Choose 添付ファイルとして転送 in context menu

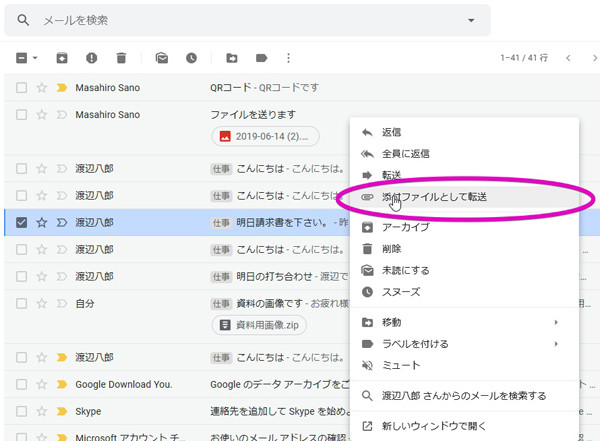click(464, 197)
